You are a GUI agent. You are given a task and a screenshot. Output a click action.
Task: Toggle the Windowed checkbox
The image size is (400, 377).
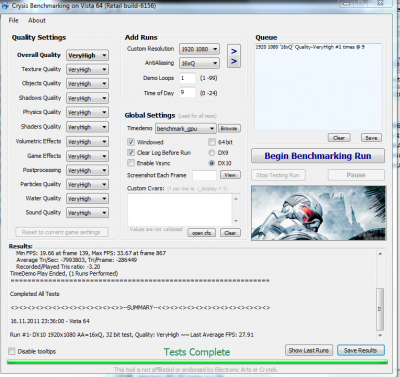point(131,142)
